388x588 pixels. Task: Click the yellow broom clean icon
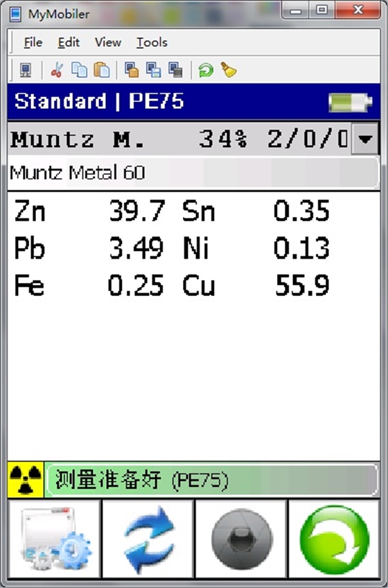[x=229, y=70]
